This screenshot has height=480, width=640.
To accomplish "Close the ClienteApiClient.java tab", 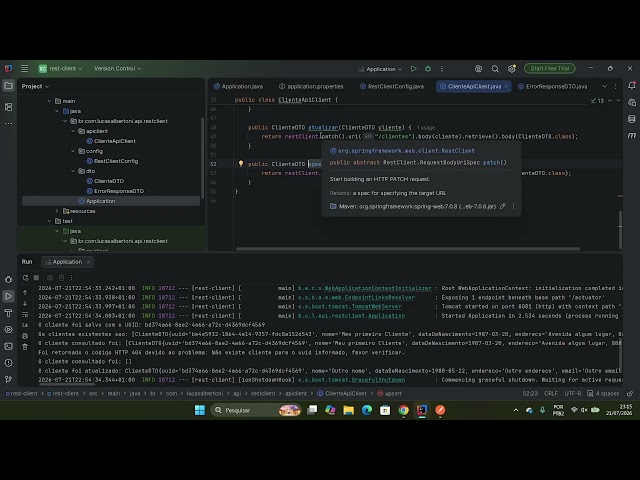I will [x=507, y=86].
